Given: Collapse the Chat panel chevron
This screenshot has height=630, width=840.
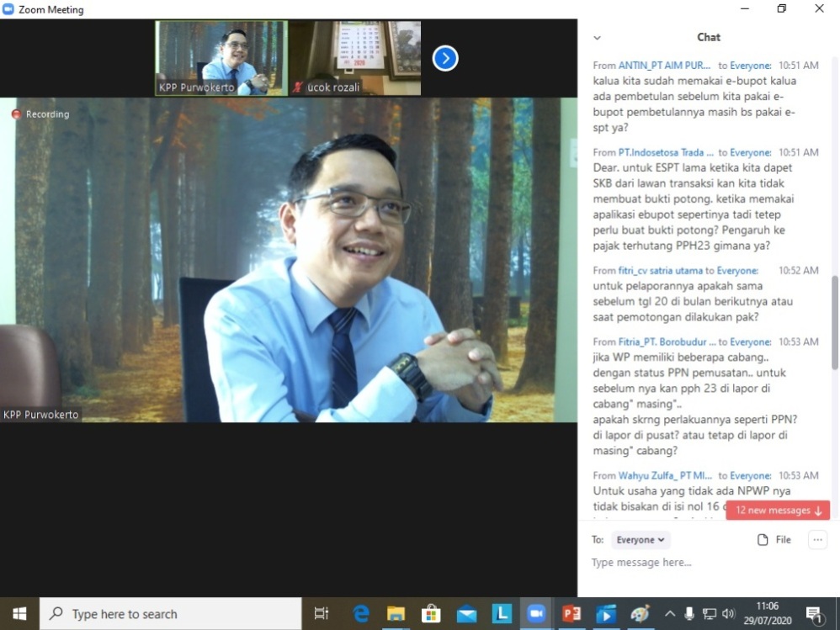Looking at the screenshot, I should pyautogui.click(x=597, y=38).
